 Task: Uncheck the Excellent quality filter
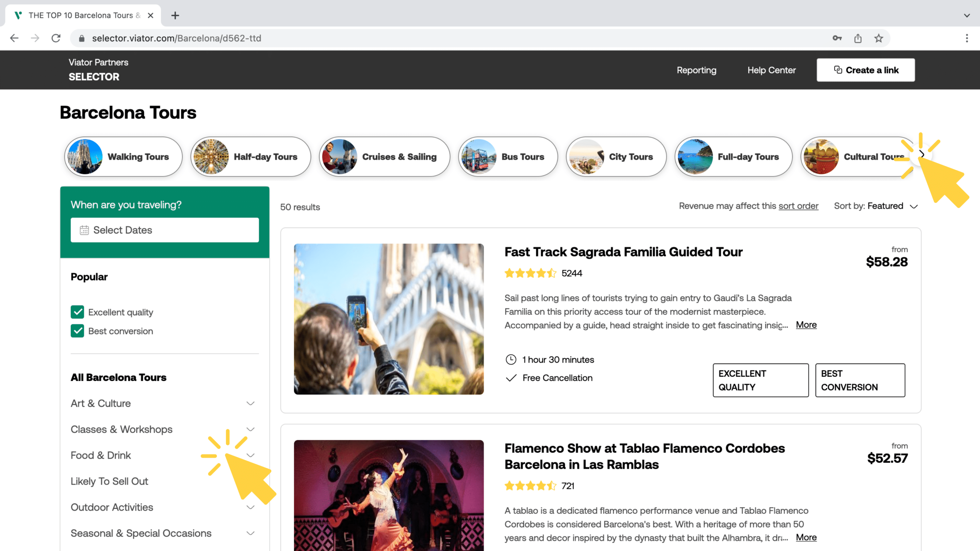77,312
